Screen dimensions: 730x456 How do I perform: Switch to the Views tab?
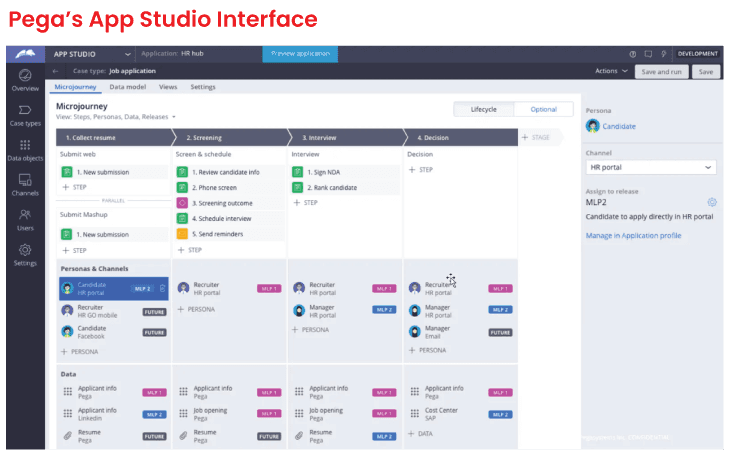point(168,87)
